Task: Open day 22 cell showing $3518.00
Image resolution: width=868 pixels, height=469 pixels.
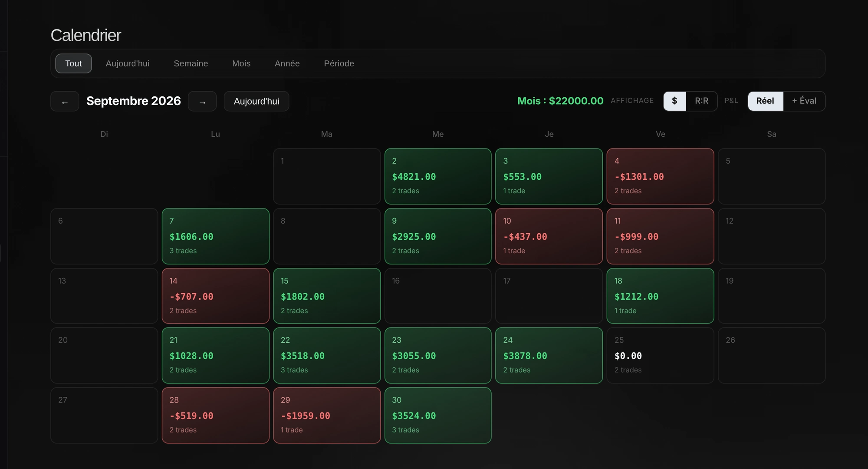Action: coord(327,355)
